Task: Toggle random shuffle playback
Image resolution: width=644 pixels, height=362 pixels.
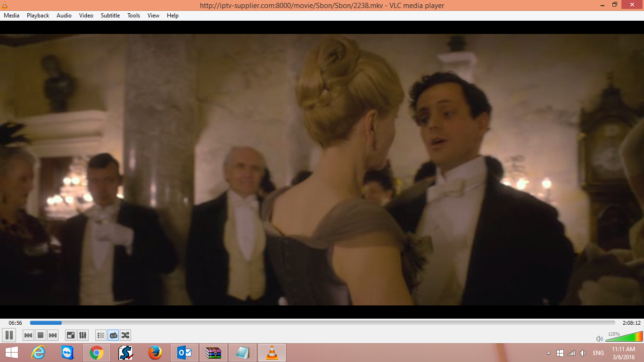Action: pos(125,335)
